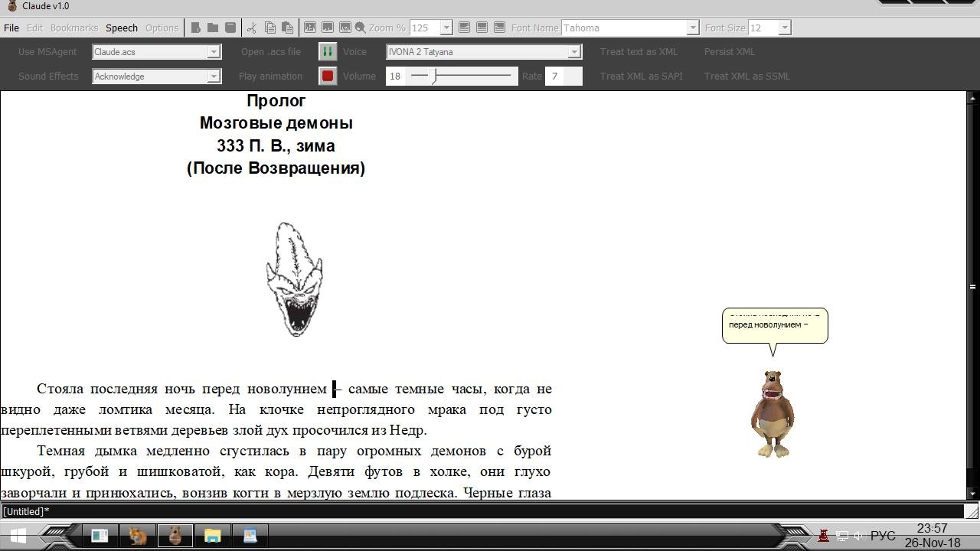980x551 pixels.
Task: Click the РУС language indicator
Action: point(883,536)
